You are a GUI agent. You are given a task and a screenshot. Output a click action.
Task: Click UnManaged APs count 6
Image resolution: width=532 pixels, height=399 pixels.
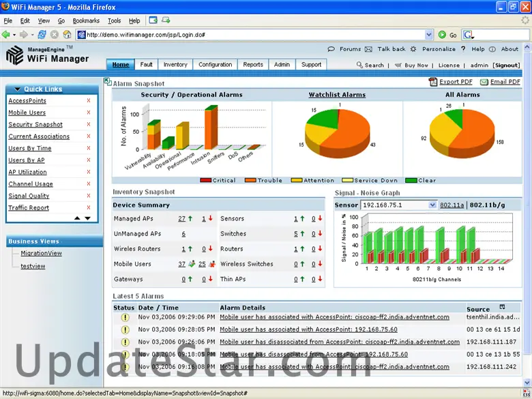(x=183, y=234)
